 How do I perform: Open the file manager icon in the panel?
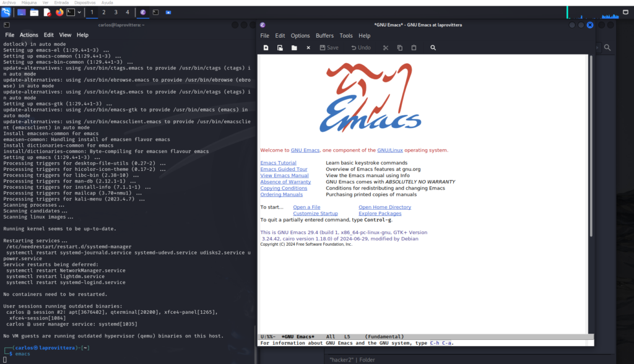35,12
